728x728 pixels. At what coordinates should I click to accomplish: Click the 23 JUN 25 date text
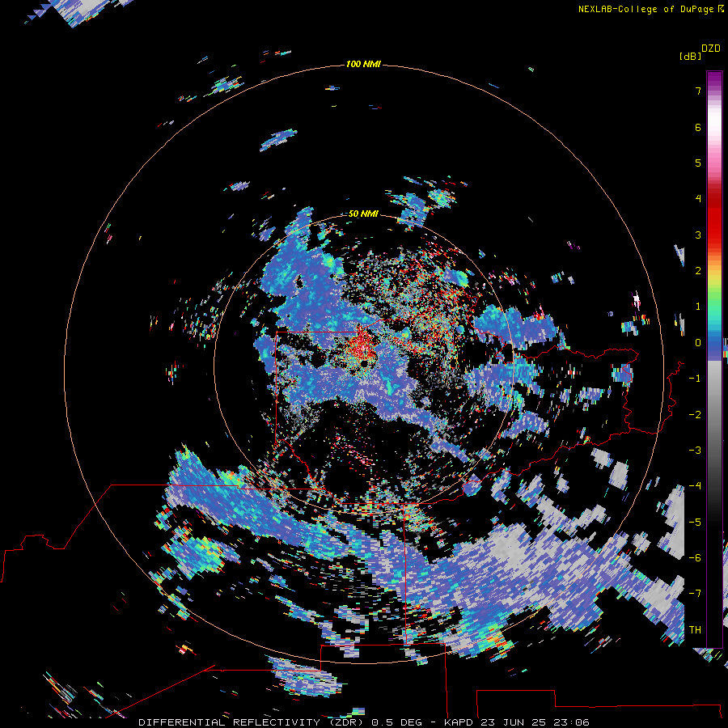(x=515, y=722)
